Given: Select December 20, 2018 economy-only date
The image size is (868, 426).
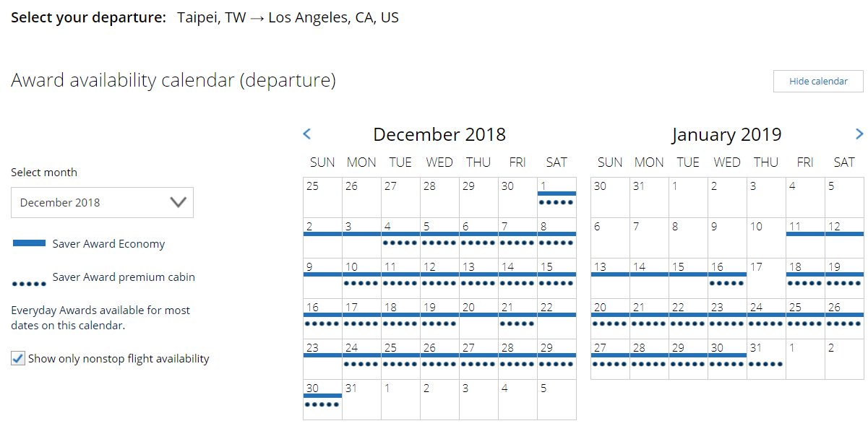Looking at the screenshot, I should pos(478,318).
